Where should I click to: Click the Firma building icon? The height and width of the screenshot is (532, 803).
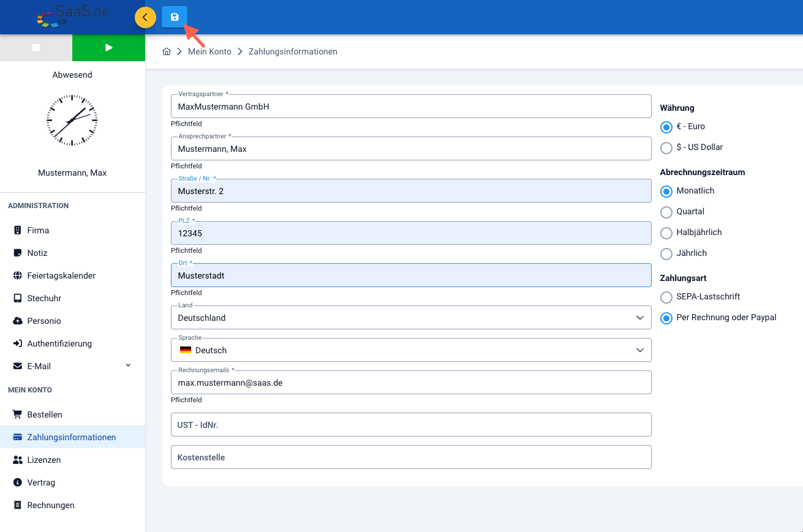tap(17, 230)
